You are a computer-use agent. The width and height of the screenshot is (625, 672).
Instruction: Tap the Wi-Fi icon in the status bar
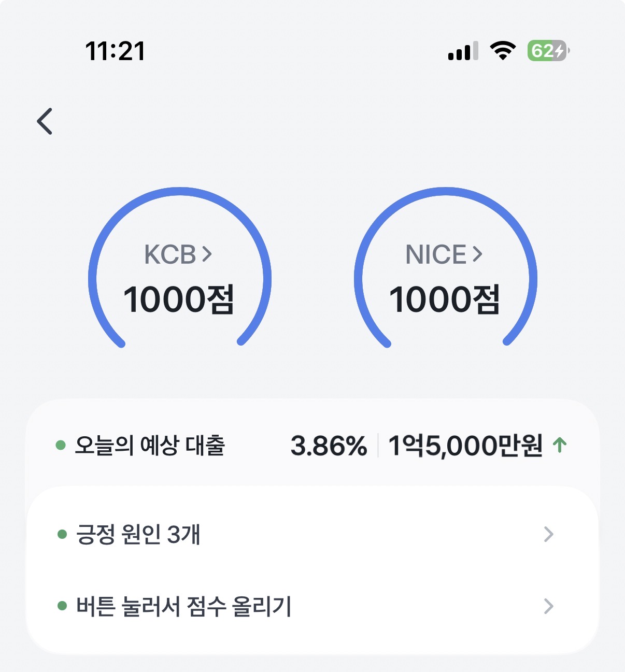tap(502, 51)
